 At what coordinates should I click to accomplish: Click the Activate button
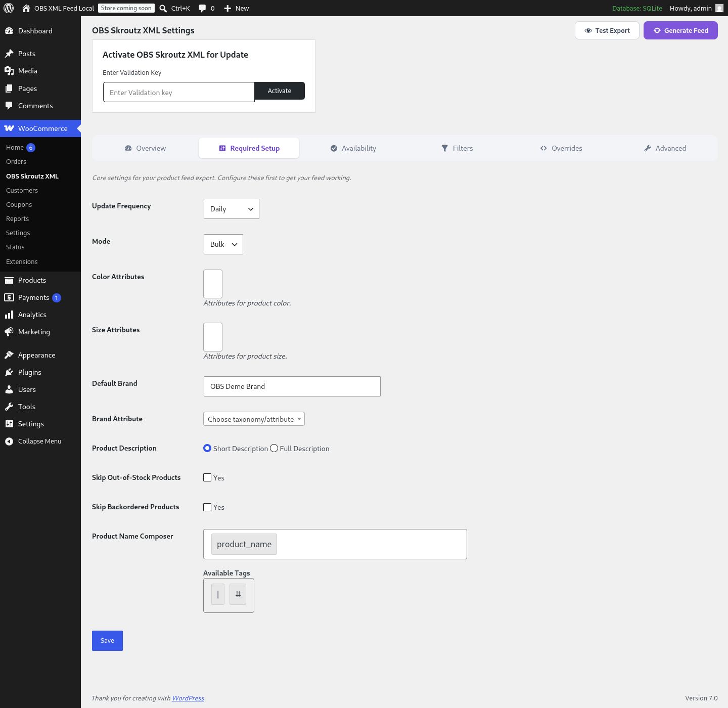(280, 91)
